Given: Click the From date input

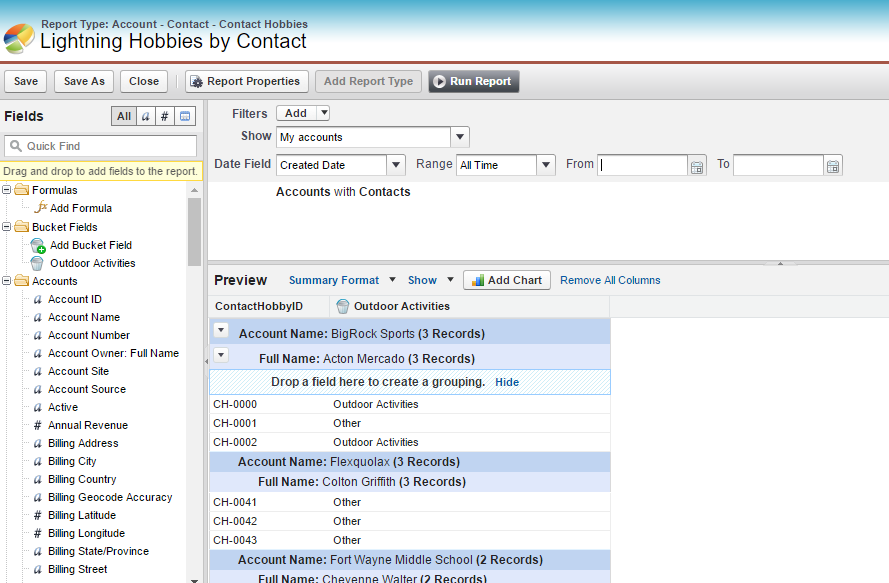Looking at the screenshot, I should 642,165.
